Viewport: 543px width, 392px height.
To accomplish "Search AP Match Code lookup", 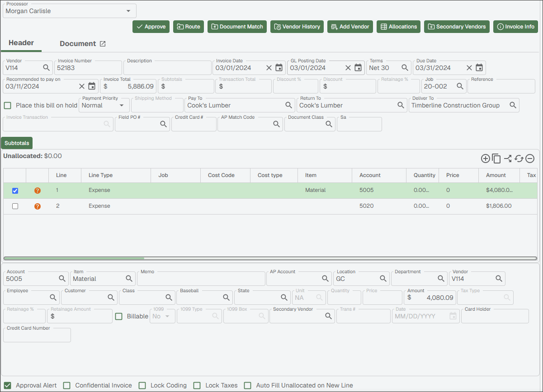I will [276, 124].
